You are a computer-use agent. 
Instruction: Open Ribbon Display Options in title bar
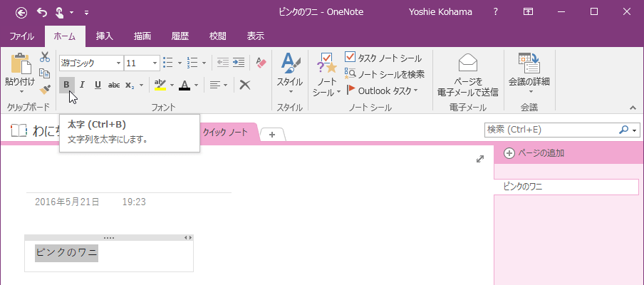click(528, 12)
